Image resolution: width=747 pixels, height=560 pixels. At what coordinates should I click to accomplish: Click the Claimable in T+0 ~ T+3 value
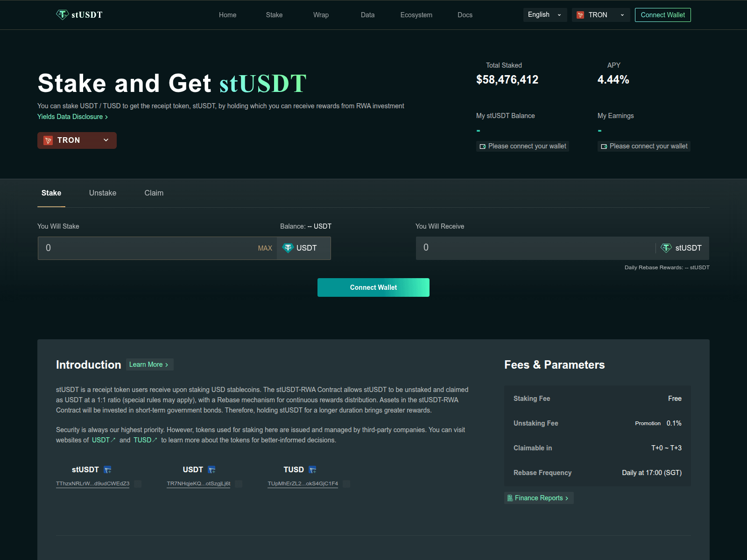666,448
